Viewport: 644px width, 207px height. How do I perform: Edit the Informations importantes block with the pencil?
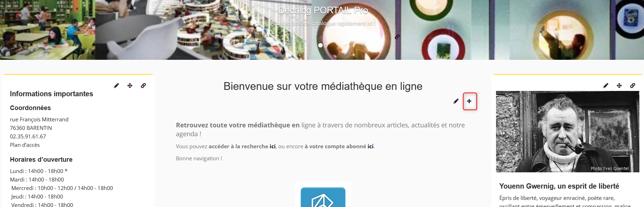click(116, 86)
